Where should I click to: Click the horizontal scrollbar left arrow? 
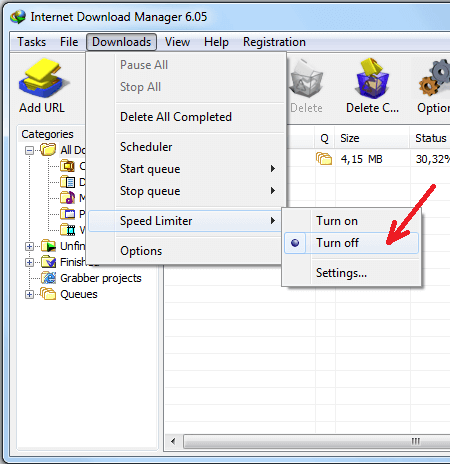pos(173,442)
